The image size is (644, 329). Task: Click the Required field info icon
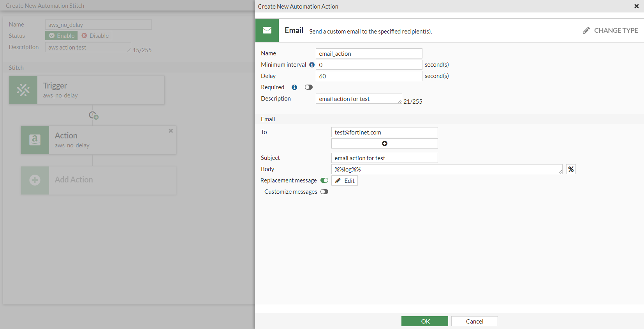[294, 87]
